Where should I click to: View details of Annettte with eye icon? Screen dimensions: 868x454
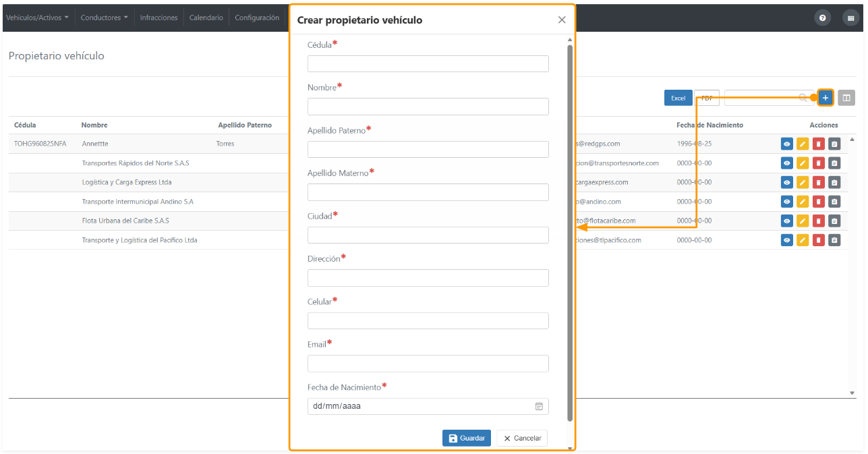tap(786, 144)
